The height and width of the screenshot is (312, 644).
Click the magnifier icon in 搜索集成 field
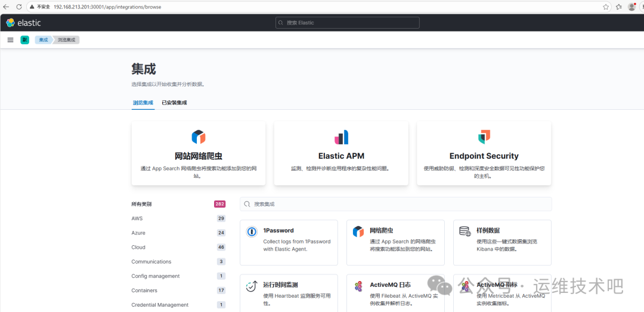(247, 204)
